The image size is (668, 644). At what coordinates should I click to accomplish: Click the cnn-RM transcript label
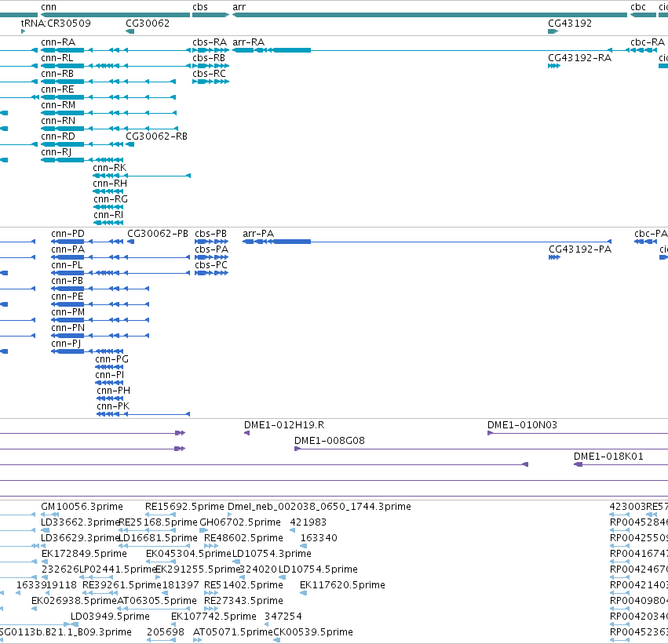58,106
